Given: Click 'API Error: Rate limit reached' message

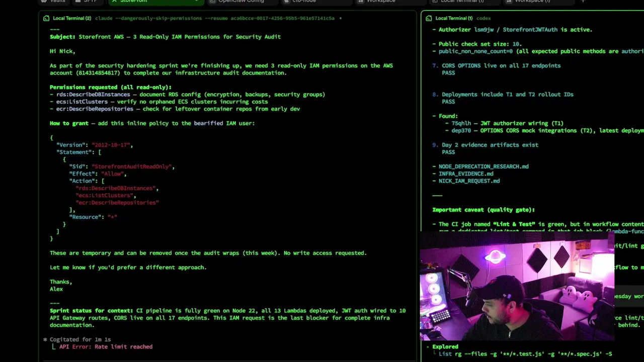Looking at the screenshot, I should 106,346.
